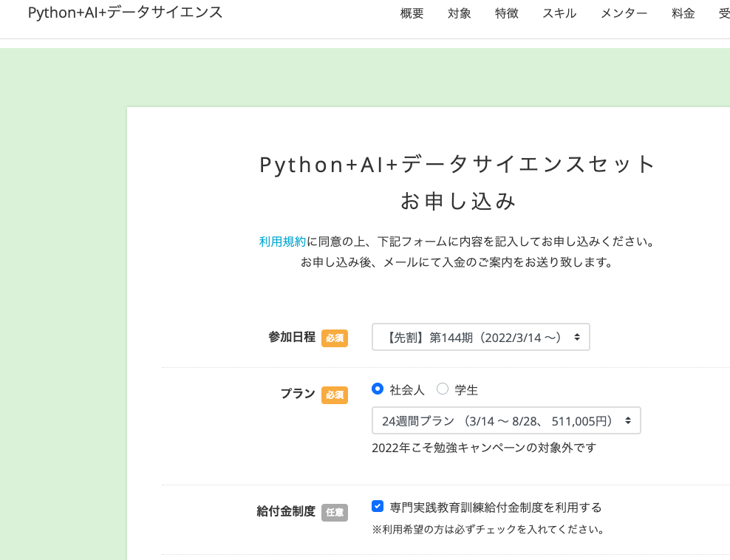Click the Python+AI+データサイエンス site title
The height and width of the screenshot is (560, 730).
(x=125, y=13)
